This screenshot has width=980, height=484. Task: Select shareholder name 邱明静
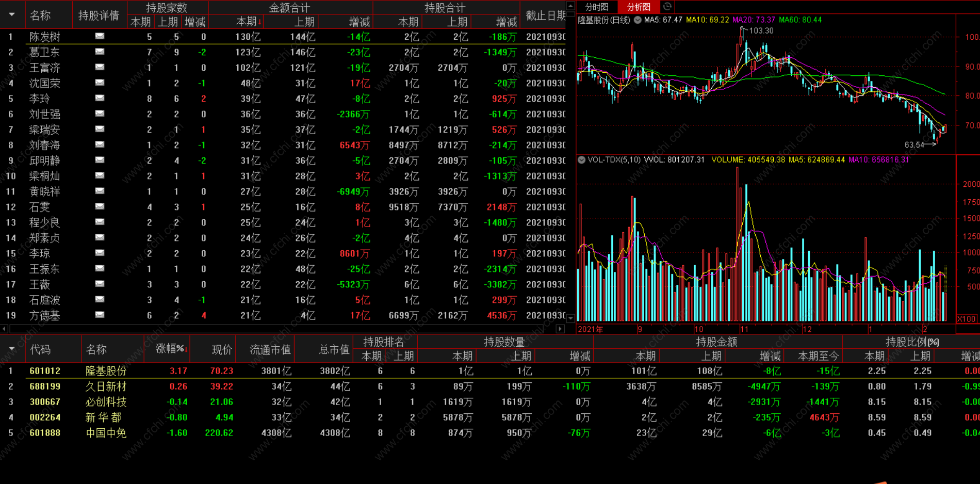point(45,160)
